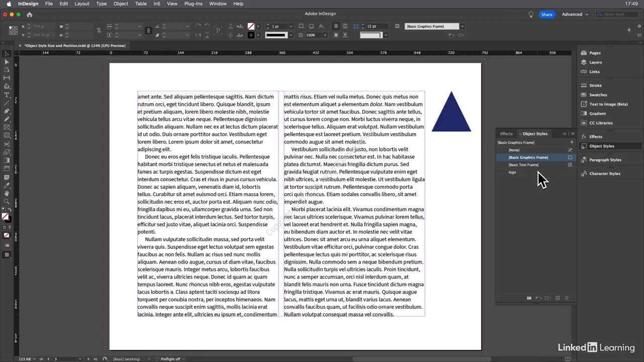This screenshot has width=644, height=362.
Task: Open the Layout menu
Action: tap(82, 4)
